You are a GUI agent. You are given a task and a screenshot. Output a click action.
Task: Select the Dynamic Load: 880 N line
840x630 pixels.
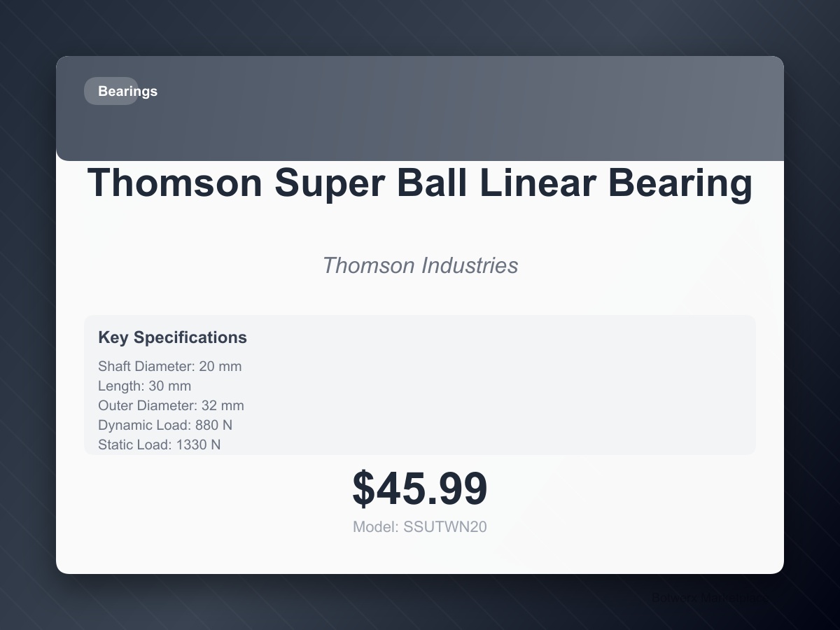click(165, 425)
